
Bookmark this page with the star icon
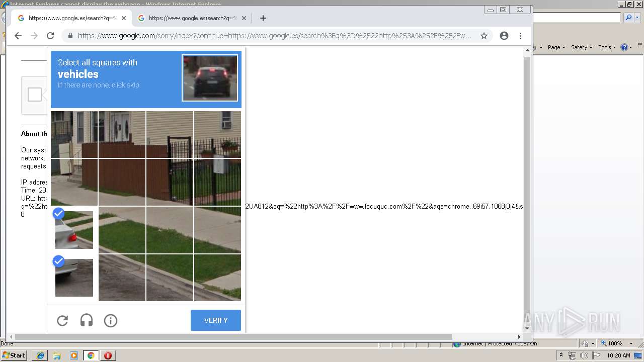484,36
